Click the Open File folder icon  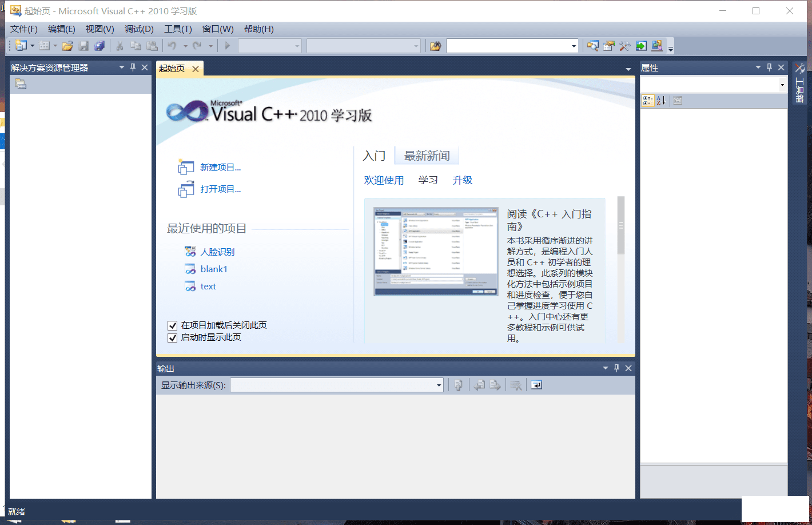coord(67,46)
